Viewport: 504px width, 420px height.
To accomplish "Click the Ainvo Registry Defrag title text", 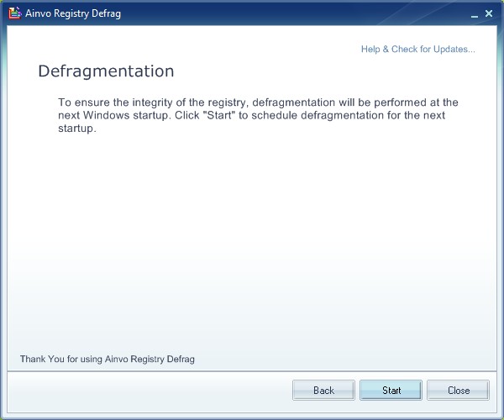I will (x=73, y=13).
